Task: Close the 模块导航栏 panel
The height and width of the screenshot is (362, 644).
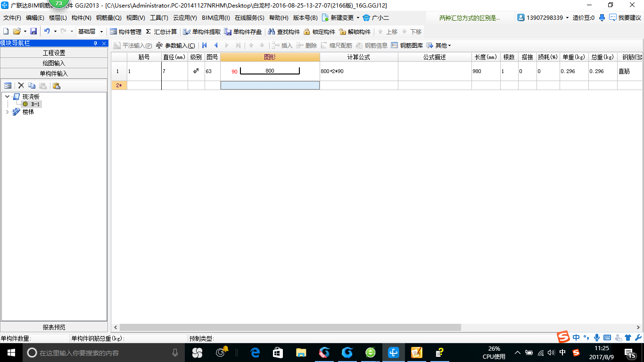Action: [x=104, y=43]
